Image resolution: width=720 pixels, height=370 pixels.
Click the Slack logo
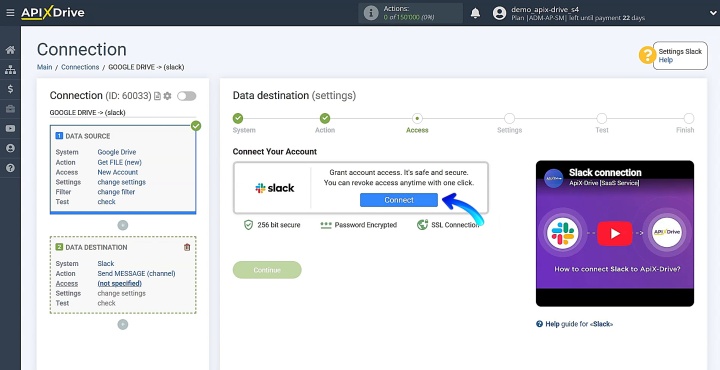pos(275,188)
